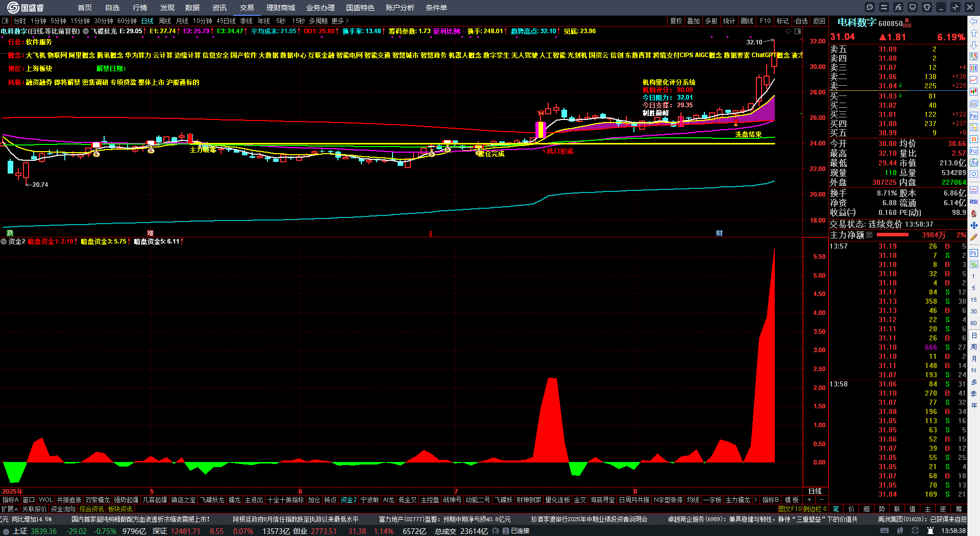
Task: Click the 叠加 overlay button
Action: [x=694, y=21]
